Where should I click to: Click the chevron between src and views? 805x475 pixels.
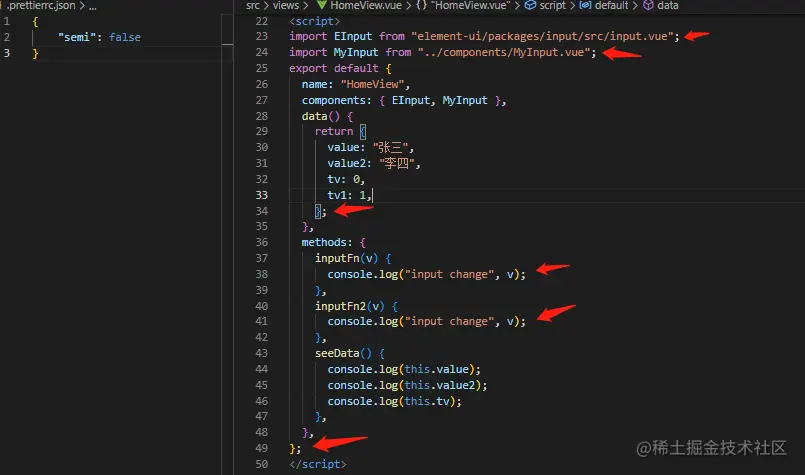point(266,5)
